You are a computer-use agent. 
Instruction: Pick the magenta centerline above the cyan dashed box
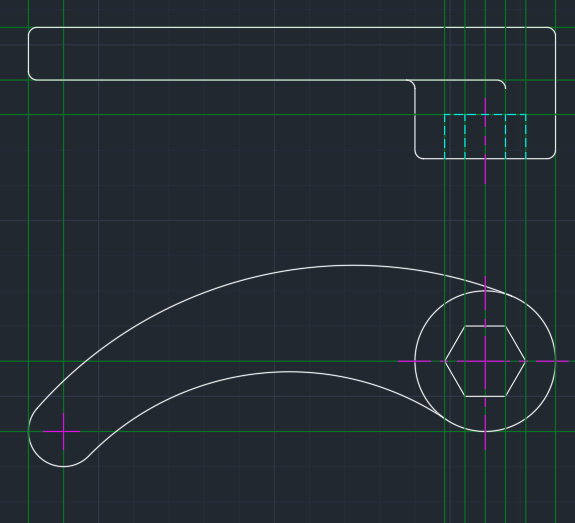click(x=485, y=106)
